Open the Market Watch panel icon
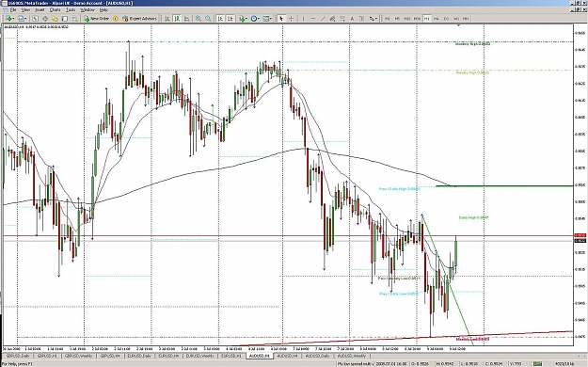 pyautogui.click(x=35, y=18)
